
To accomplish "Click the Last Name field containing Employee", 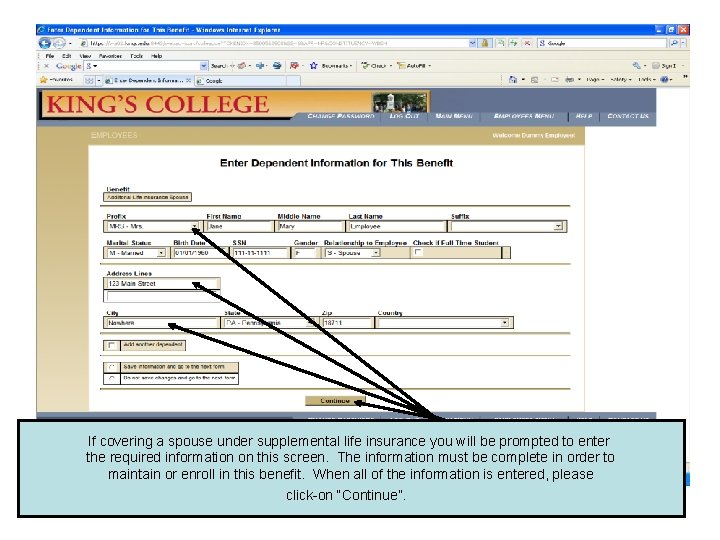I will (x=397, y=226).
